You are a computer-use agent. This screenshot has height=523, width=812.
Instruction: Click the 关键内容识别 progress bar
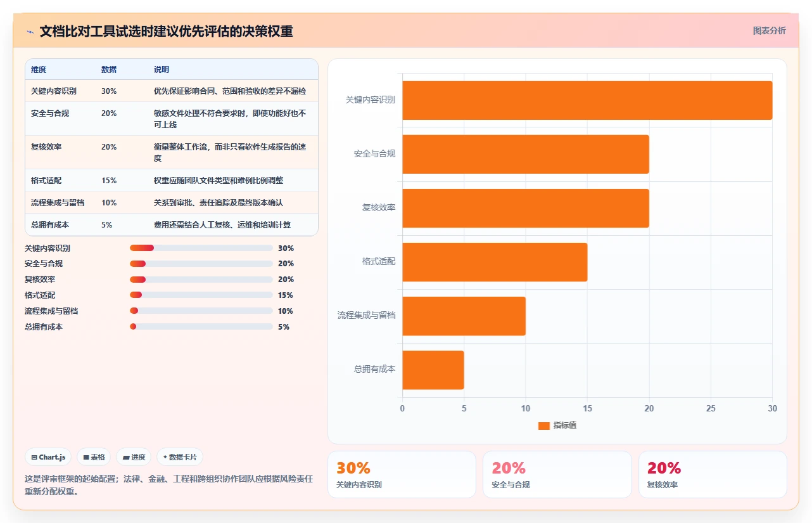point(201,248)
